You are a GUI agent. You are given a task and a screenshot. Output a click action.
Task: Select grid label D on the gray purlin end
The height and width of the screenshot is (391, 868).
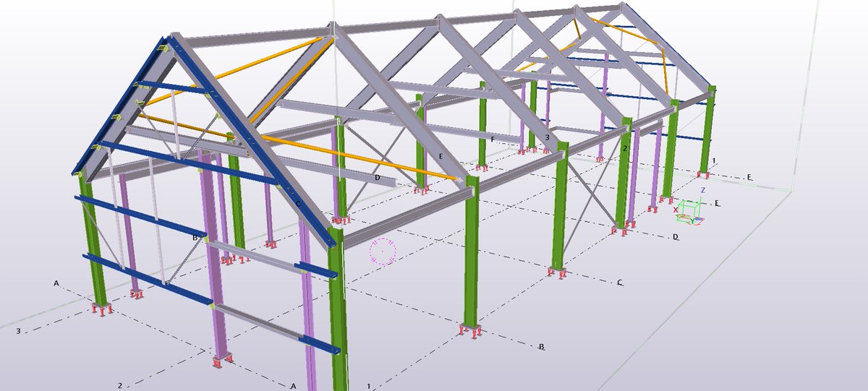pyautogui.click(x=377, y=176)
